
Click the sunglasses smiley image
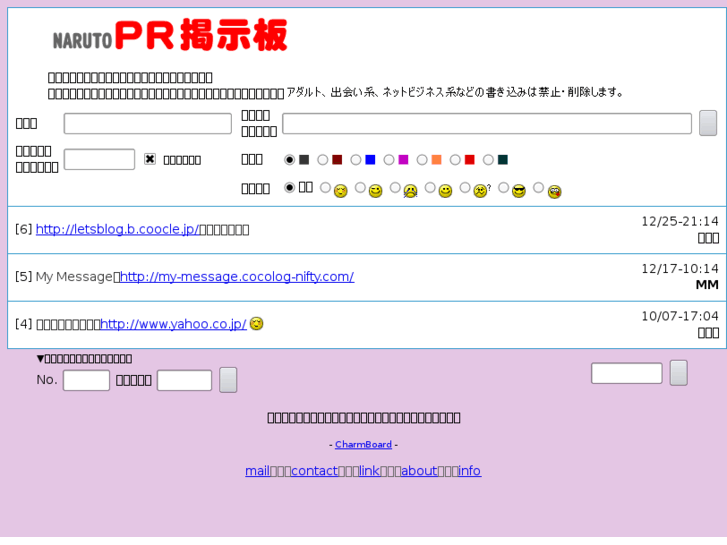click(519, 191)
